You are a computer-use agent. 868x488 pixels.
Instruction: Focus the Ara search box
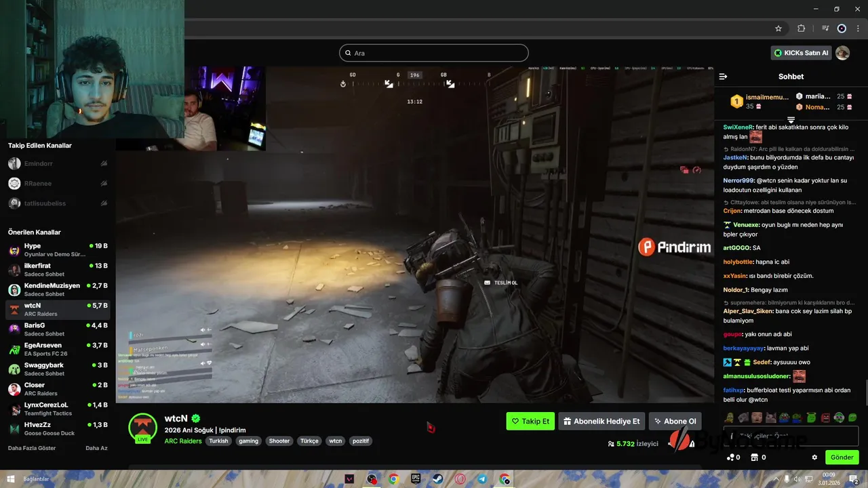click(x=434, y=53)
